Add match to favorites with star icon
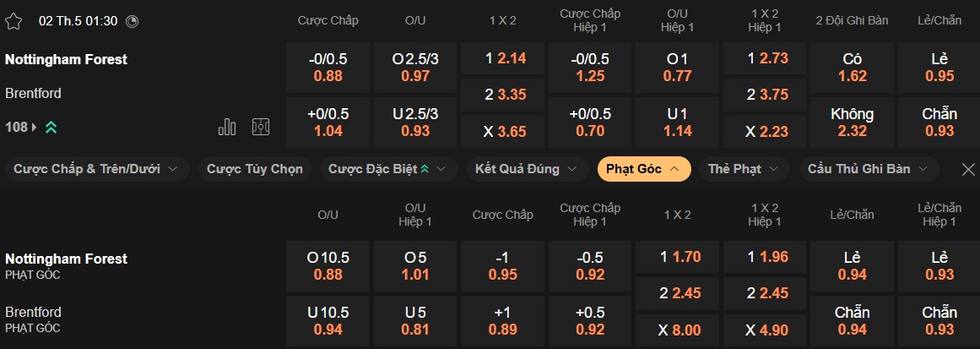Viewport: 980px width, 349px height. [x=14, y=21]
